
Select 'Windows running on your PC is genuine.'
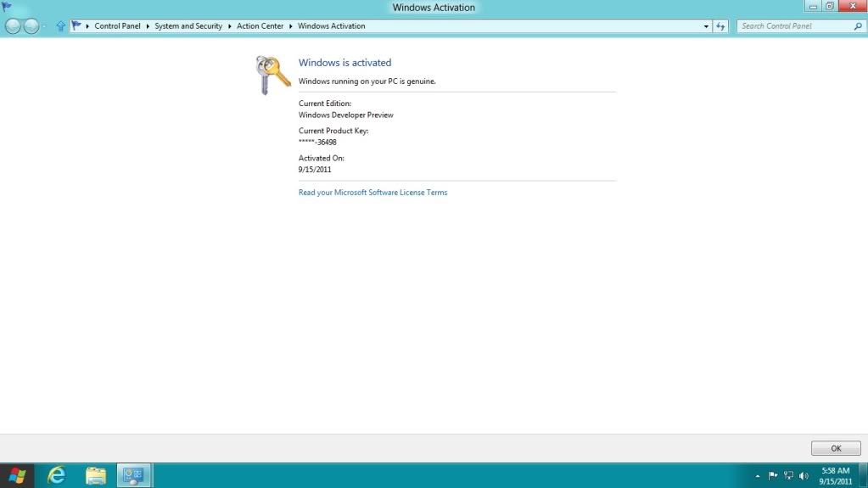tap(367, 81)
